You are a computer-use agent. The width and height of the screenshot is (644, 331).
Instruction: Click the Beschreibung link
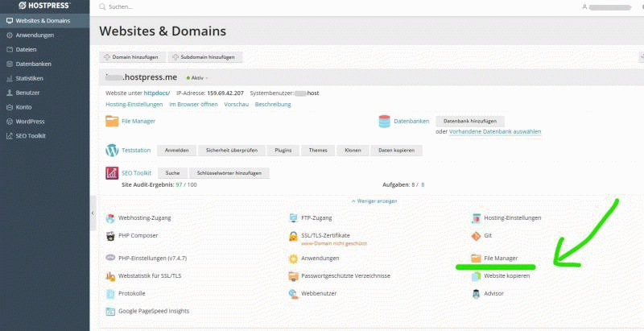[x=273, y=105]
